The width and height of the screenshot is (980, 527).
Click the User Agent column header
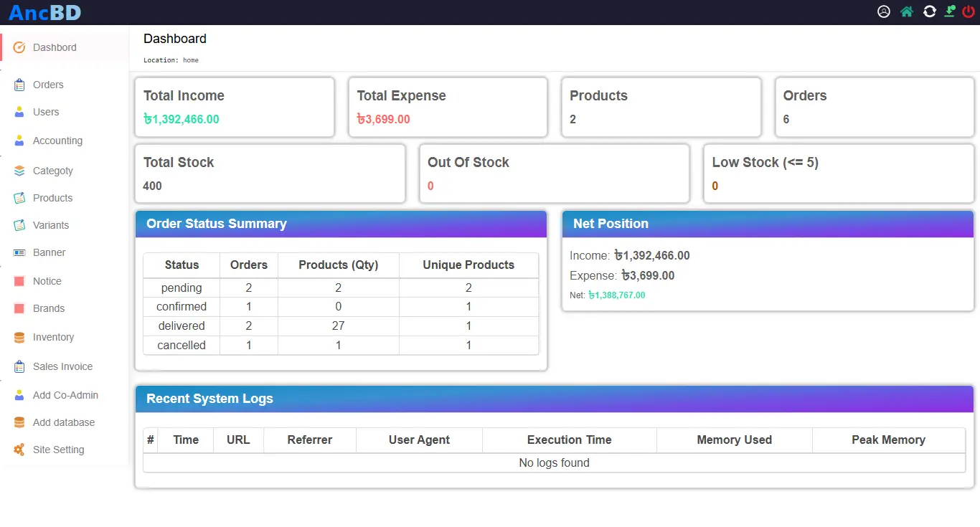click(x=419, y=440)
